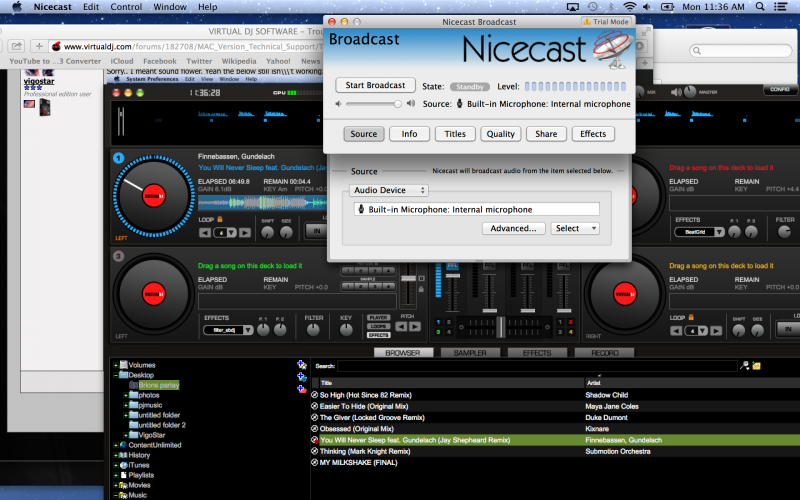
Task: Click the add-bookmark plus button in Safari
Action: click(39, 46)
